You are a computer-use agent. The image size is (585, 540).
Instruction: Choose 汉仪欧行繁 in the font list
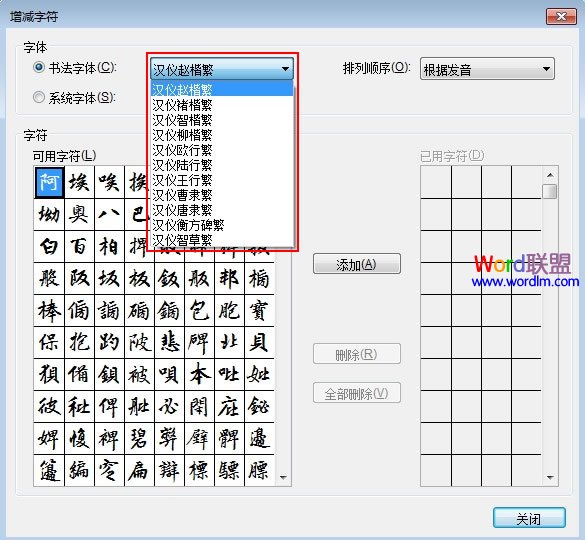(x=222, y=150)
